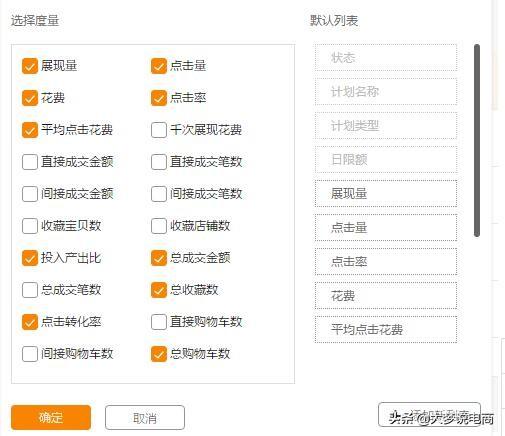Check 直接购物车数 option

pyautogui.click(x=159, y=322)
